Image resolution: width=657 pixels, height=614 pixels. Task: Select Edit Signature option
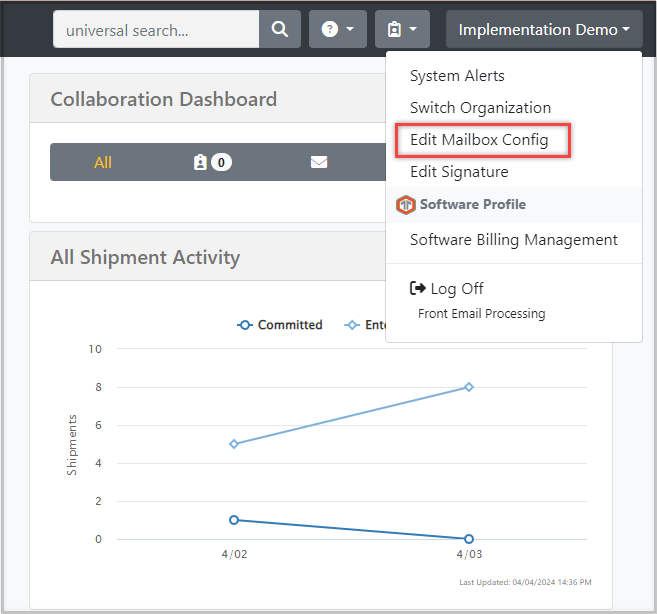pos(459,172)
